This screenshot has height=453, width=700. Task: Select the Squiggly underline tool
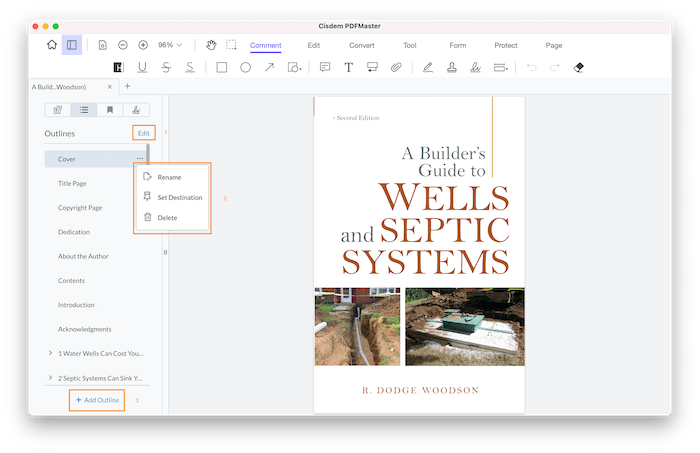[190, 67]
